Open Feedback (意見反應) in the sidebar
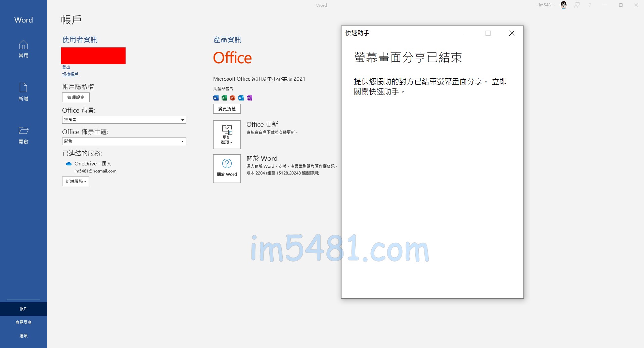Image resolution: width=644 pixels, height=348 pixels. 24,322
